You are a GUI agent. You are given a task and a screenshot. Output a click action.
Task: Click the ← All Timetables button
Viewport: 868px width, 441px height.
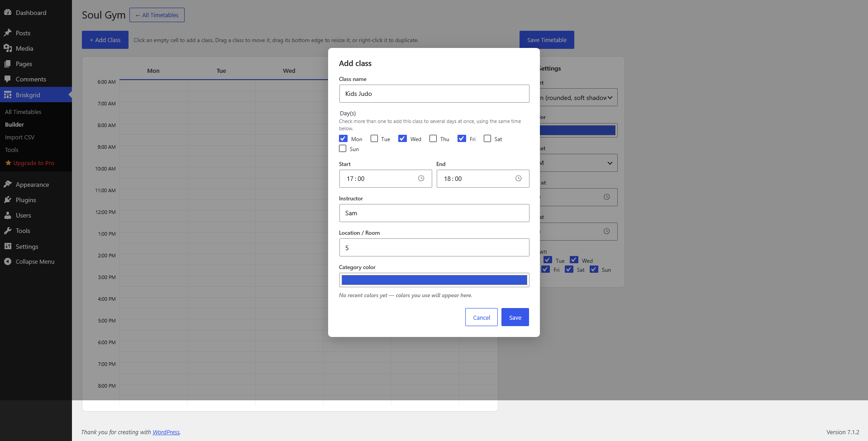coord(157,15)
